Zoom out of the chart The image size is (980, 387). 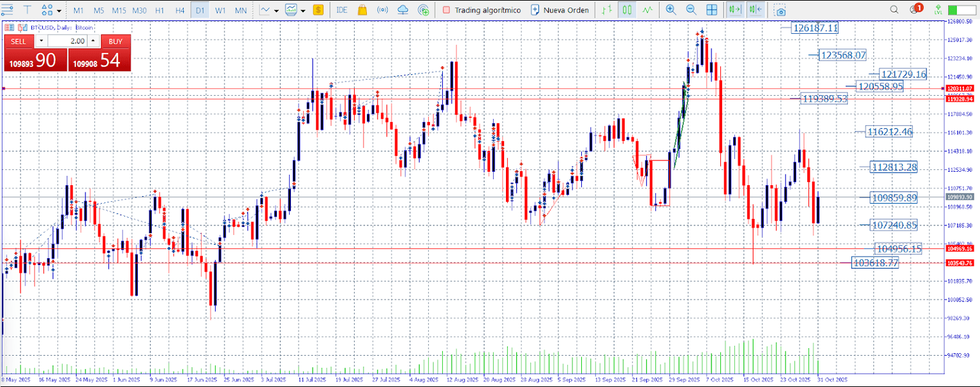[691, 10]
